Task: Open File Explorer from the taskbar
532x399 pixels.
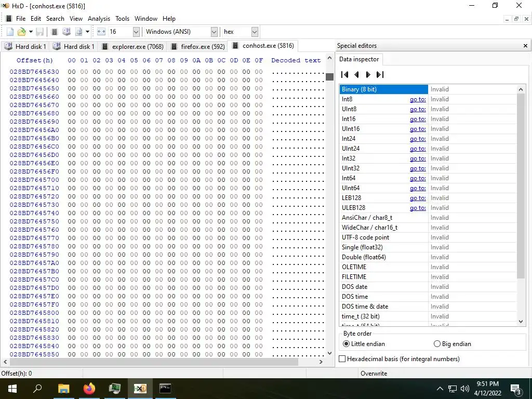Action: coord(63,389)
